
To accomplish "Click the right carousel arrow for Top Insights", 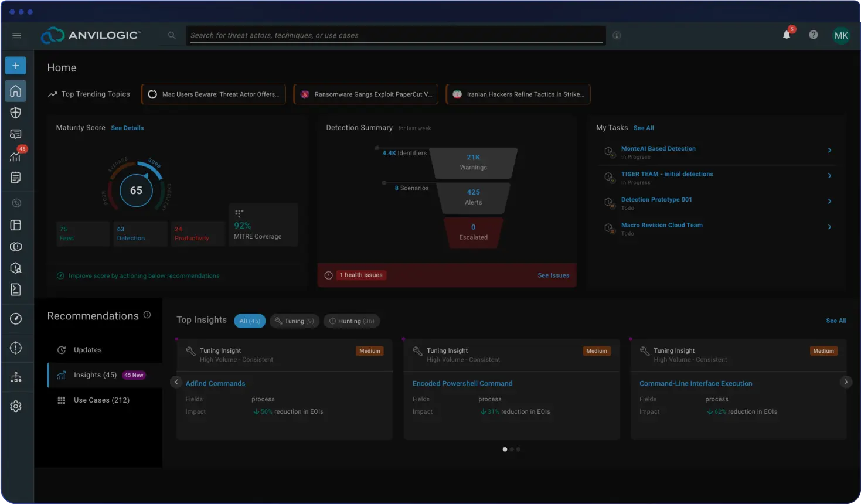I will tap(846, 382).
